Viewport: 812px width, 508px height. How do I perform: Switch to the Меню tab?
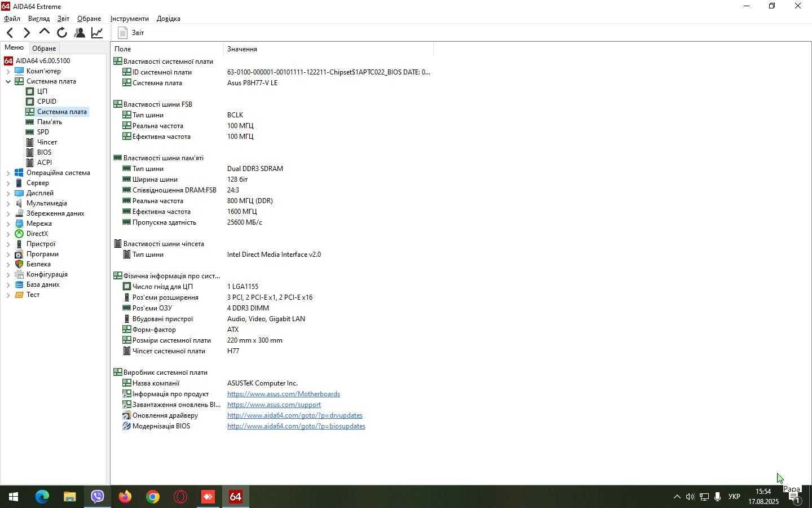14,48
